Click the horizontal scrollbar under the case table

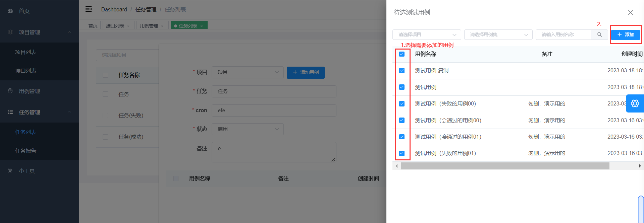[x=505, y=166]
